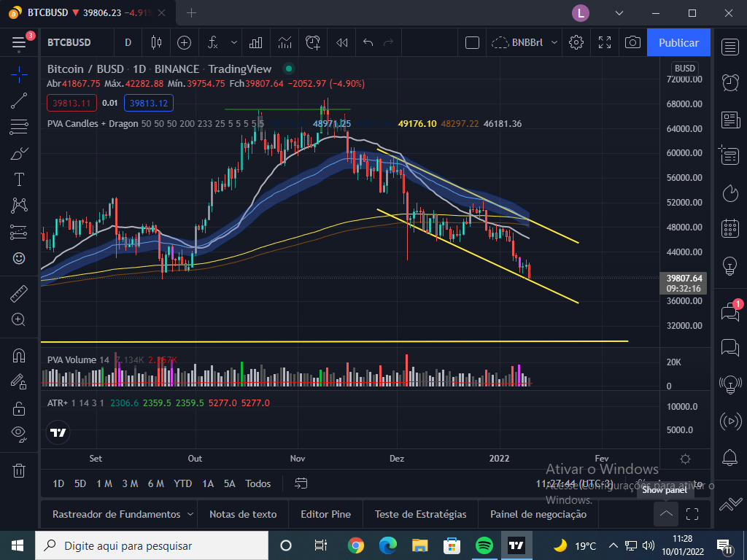Open the prediction and measurement tools
Screen dimensions: 747x560
click(18, 232)
